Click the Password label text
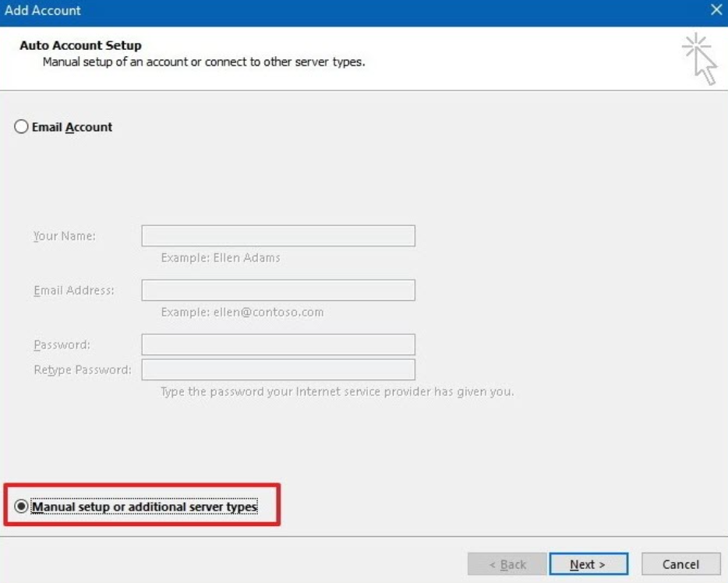This screenshot has width=728, height=583. (x=62, y=344)
